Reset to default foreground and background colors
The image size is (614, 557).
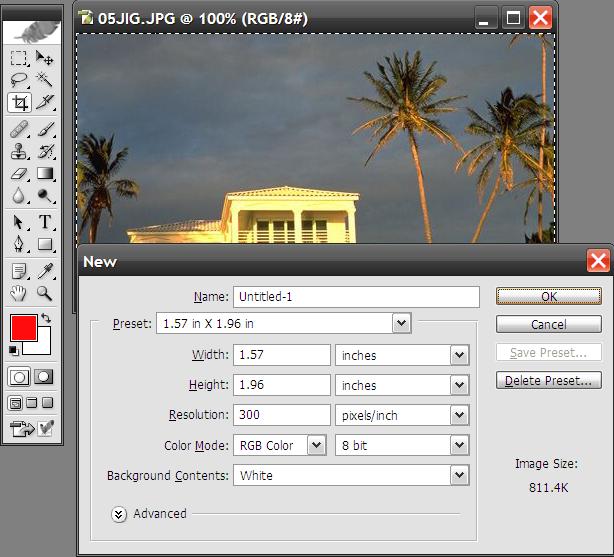(14, 351)
